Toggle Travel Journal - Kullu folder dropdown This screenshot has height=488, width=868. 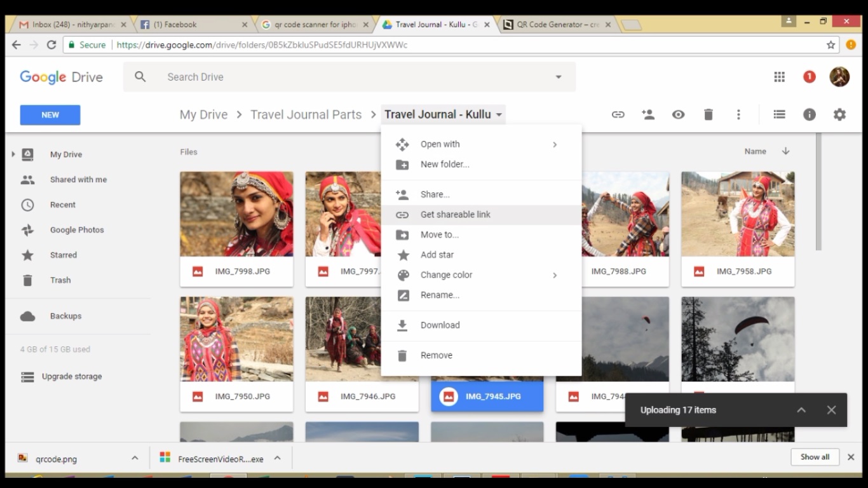pyautogui.click(x=444, y=114)
